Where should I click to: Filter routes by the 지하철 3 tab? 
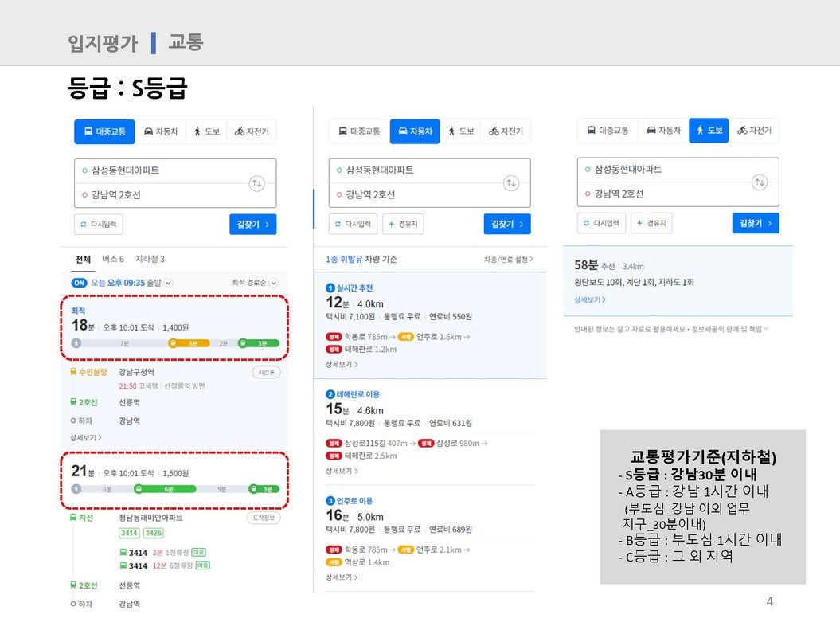150,260
